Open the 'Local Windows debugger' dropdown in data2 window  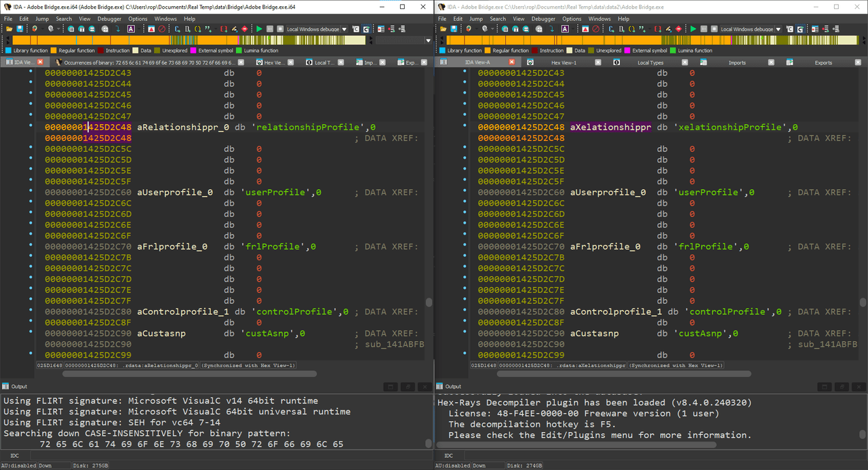(778, 29)
